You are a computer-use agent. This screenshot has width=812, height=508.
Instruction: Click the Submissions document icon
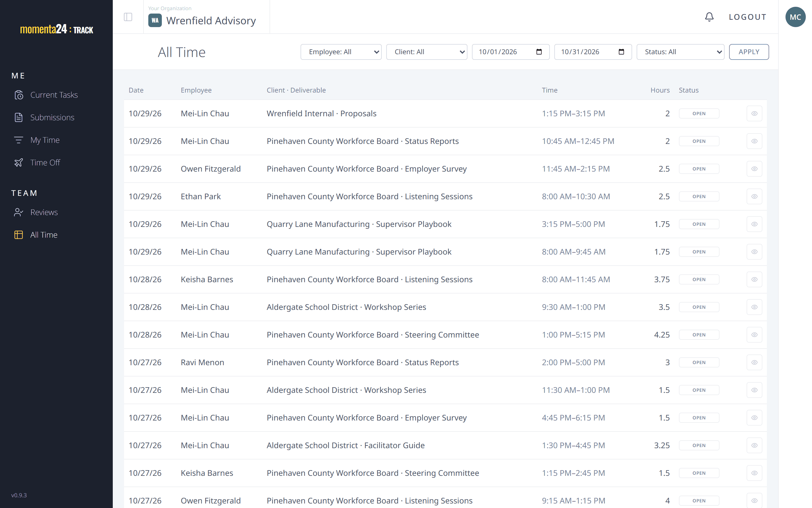[x=19, y=118]
